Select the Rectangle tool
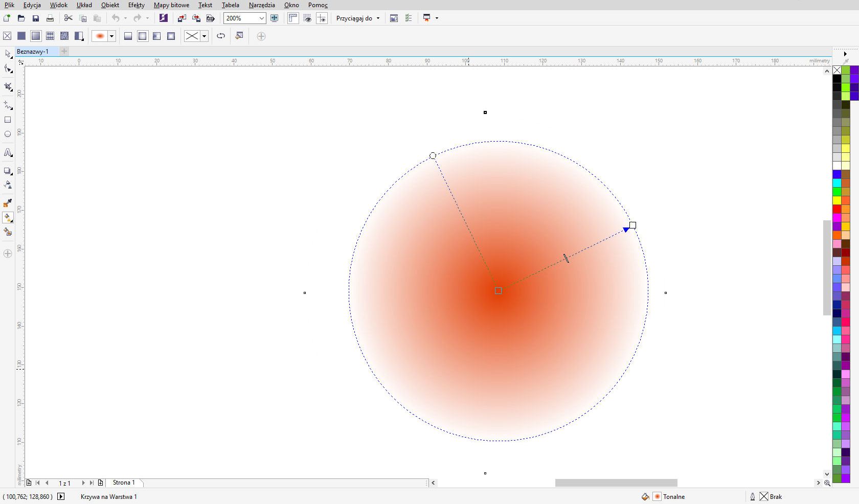 pyautogui.click(x=8, y=120)
